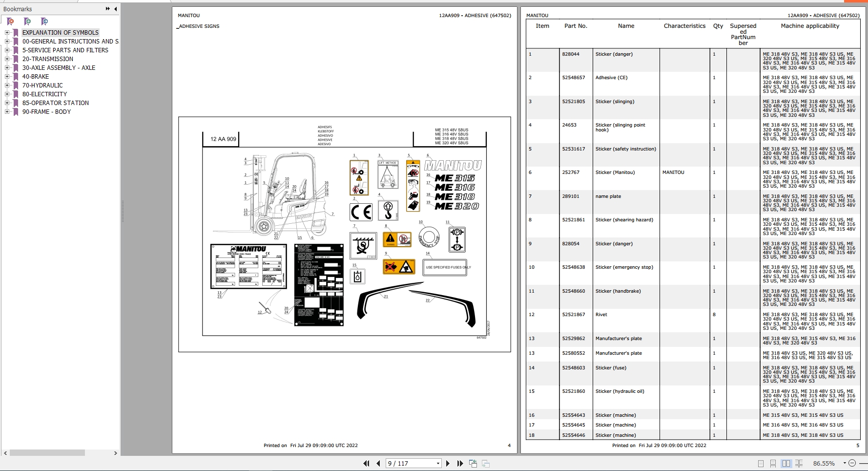Select the 30-AXLE ASSEMBLY - AXLE bookmark
868x471 pixels.
point(59,68)
